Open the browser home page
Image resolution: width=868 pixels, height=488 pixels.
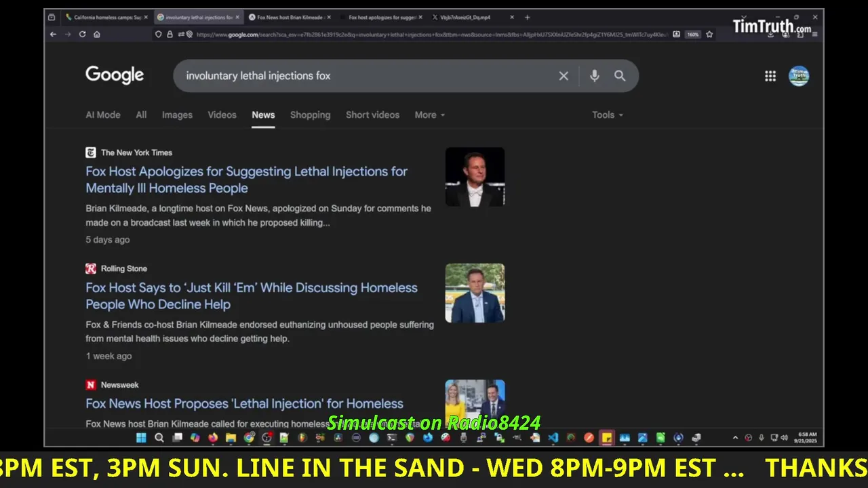tap(97, 34)
